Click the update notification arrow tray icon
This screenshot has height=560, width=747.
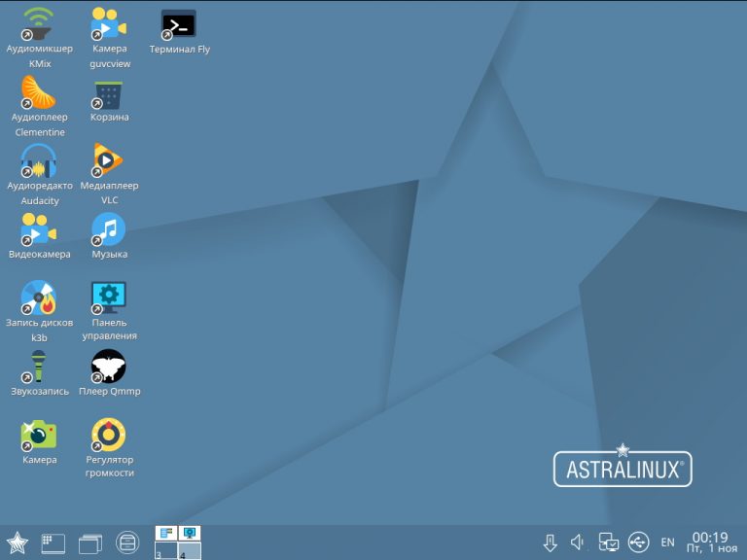(551, 542)
